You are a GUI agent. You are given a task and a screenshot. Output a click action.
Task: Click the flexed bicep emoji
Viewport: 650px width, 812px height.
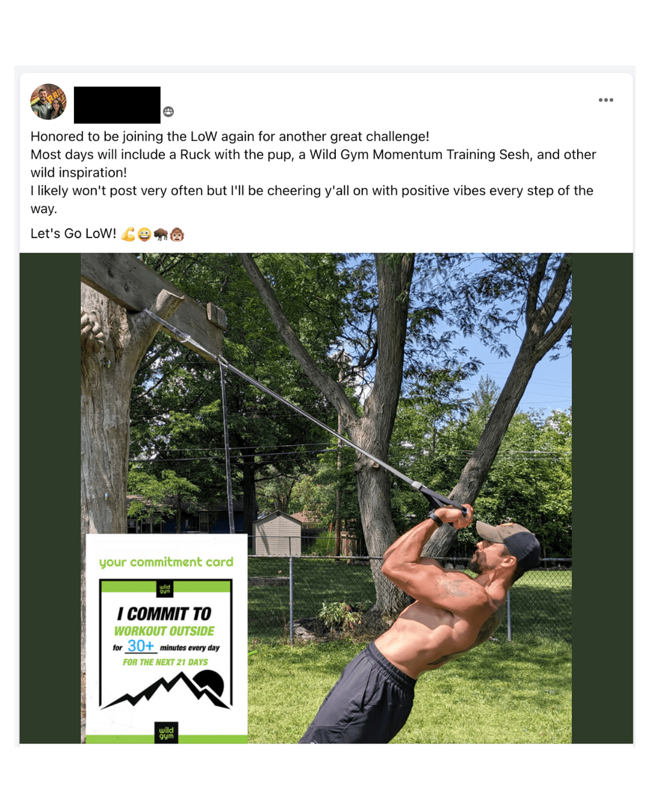pyautogui.click(x=128, y=234)
